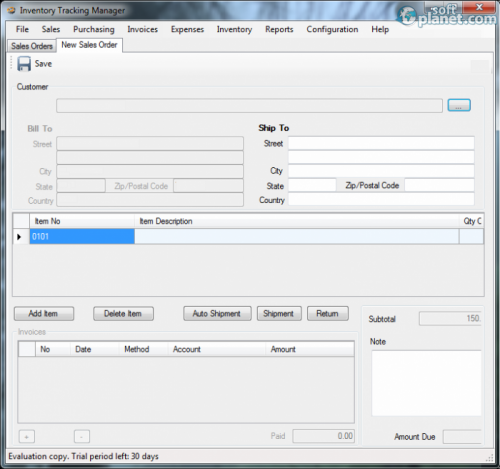Image resolution: width=500 pixels, height=469 pixels.
Task: Open the Expenses menu
Action: pos(187,29)
